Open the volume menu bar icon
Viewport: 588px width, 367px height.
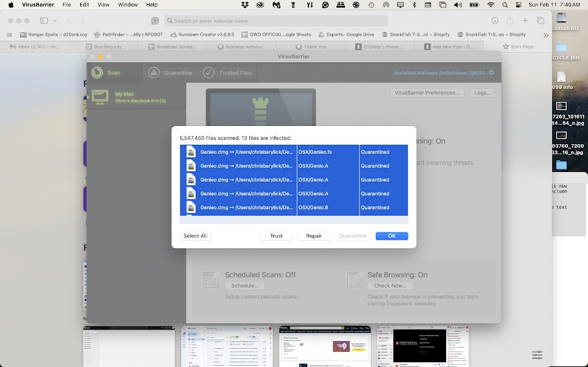coord(458,5)
